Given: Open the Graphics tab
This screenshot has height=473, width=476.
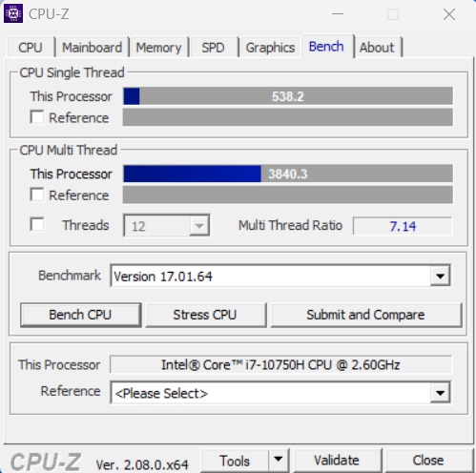Looking at the screenshot, I should pos(270,48).
